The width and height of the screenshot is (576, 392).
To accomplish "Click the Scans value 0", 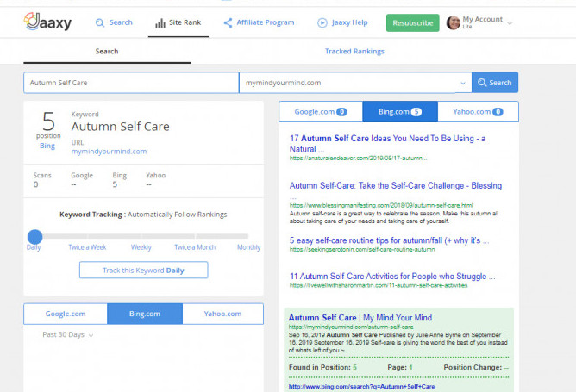I will pyautogui.click(x=35, y=184).
